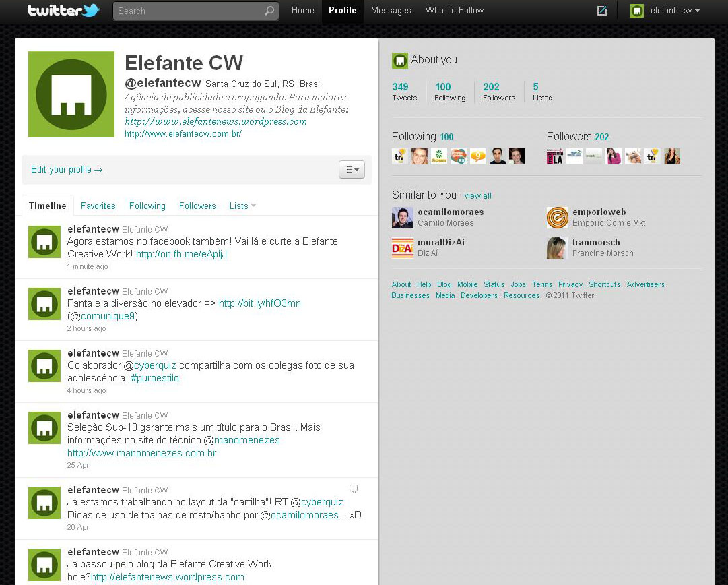Open the bit.ly/hfO3mn link
Screen dimensions: 728x585
point(259,303)
